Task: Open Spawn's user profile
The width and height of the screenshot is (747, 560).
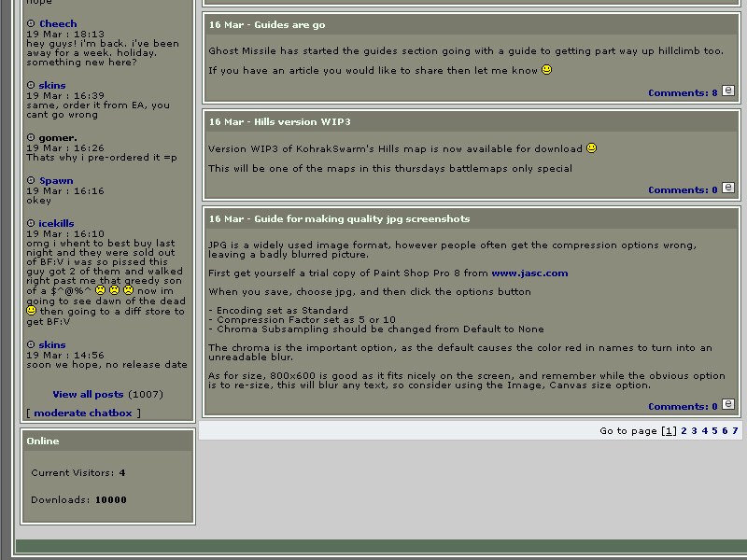Action: pos(56,181)
